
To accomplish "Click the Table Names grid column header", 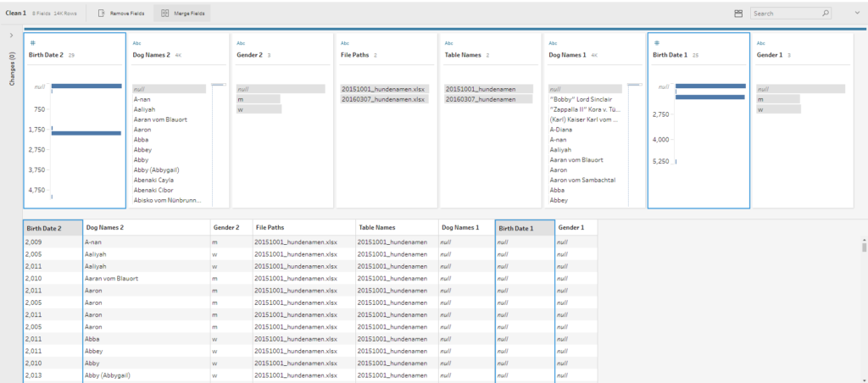I will pos(397,227).
